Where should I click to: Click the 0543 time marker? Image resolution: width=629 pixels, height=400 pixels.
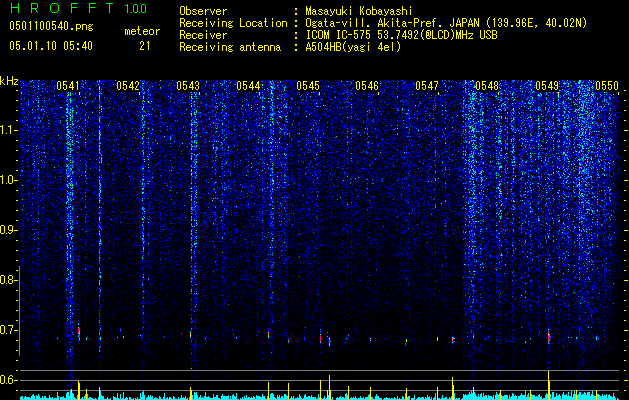(188, 86)
